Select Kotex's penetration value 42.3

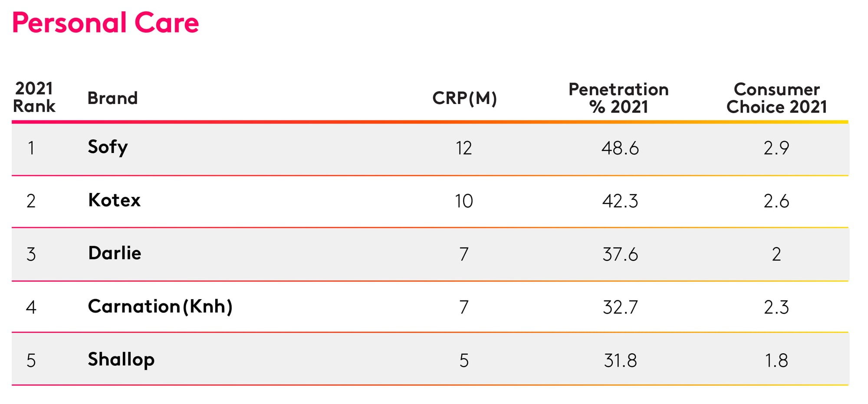point(620,202)
